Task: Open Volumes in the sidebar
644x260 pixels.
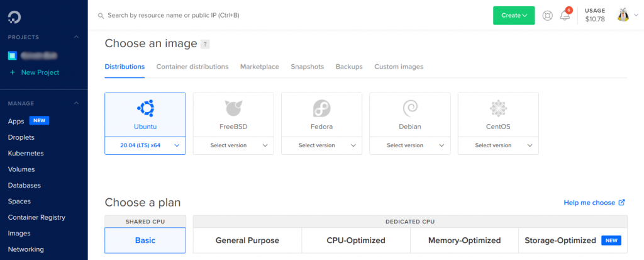Action: [21, 169]
